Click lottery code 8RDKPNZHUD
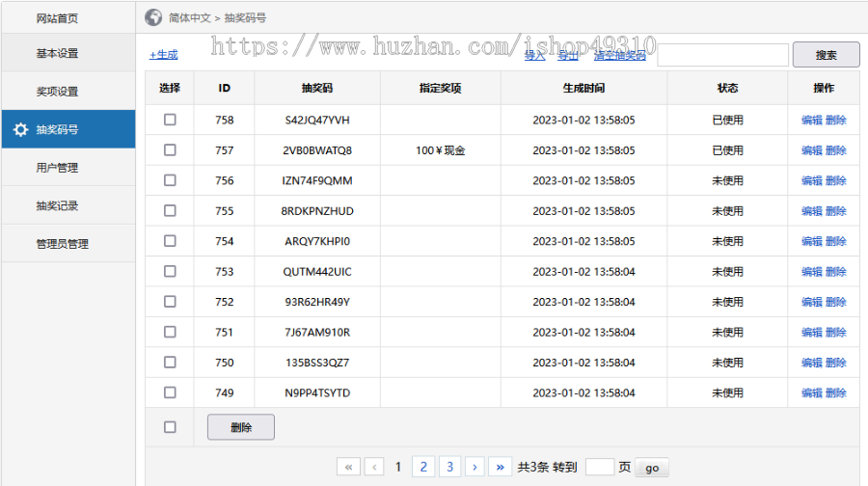 (x=317, y=211)
